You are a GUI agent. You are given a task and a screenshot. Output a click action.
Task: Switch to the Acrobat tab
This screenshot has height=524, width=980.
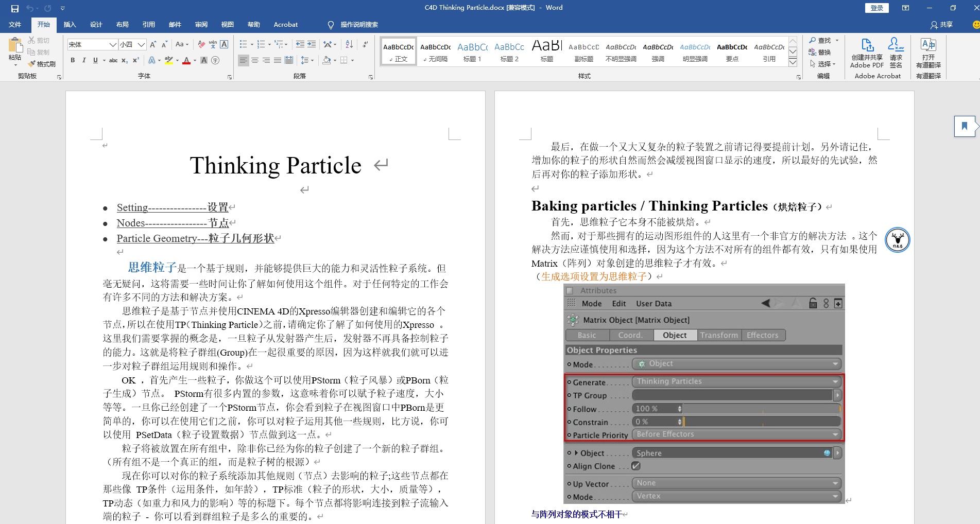(x=285, y=24)
